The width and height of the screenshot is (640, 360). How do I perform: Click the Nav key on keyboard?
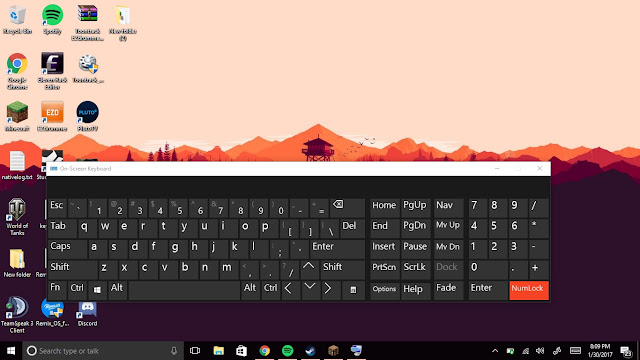pos(448,207)
